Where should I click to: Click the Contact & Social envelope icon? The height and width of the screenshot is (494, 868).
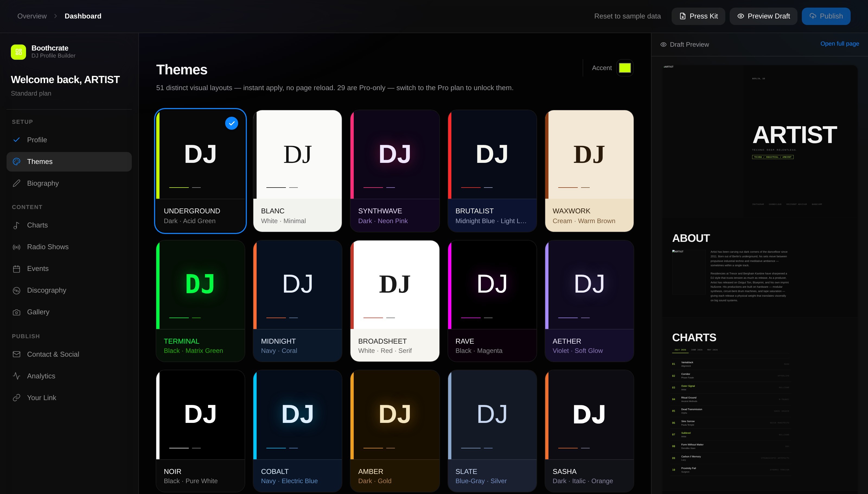16,354
